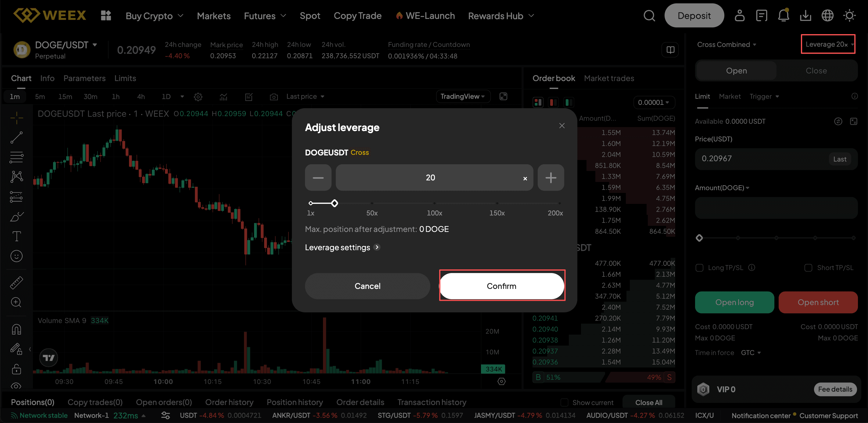Click the chart screenshot camera icon

click(274, 97)
